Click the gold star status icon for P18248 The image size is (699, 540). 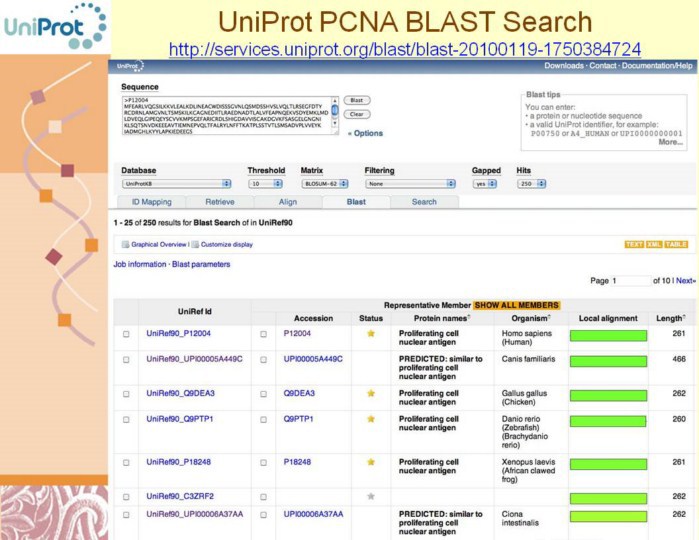(x=371, y=462)
